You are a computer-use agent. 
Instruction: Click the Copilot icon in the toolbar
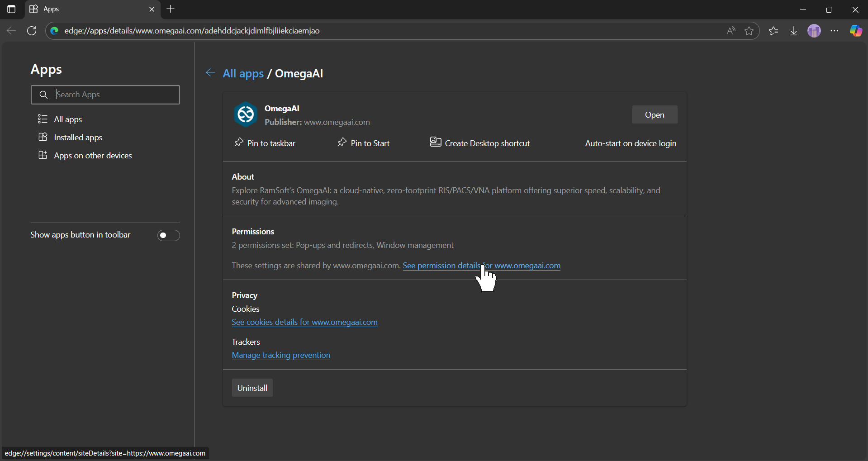(x=856, y=31)
